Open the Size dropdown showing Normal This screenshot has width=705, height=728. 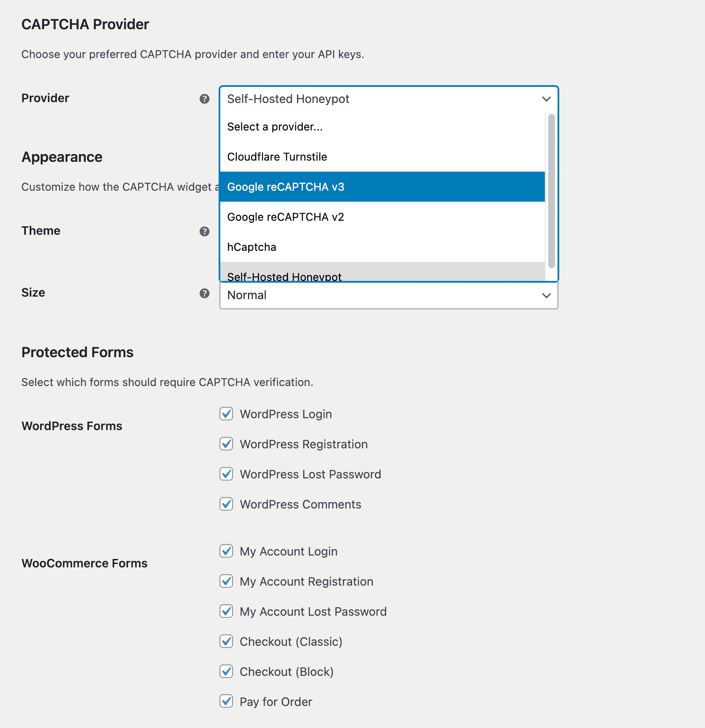coord(389,295)
